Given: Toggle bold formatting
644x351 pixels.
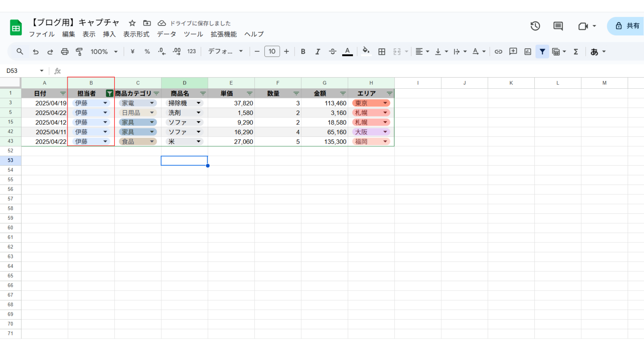Looking at the screenshot, I should [x=303, y=52].
